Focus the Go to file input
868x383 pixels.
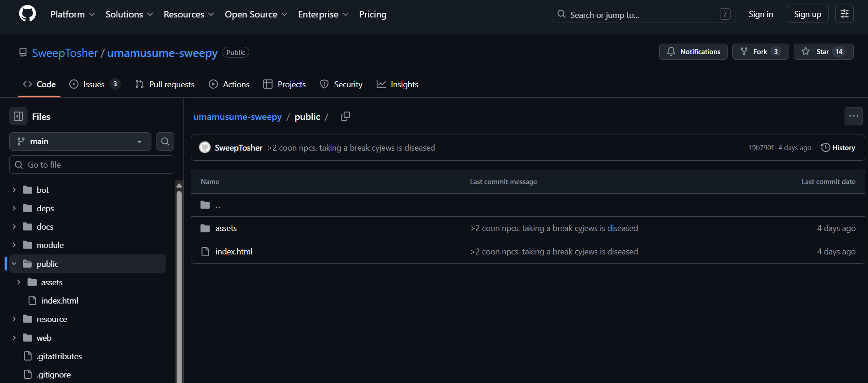pos(92,164)
